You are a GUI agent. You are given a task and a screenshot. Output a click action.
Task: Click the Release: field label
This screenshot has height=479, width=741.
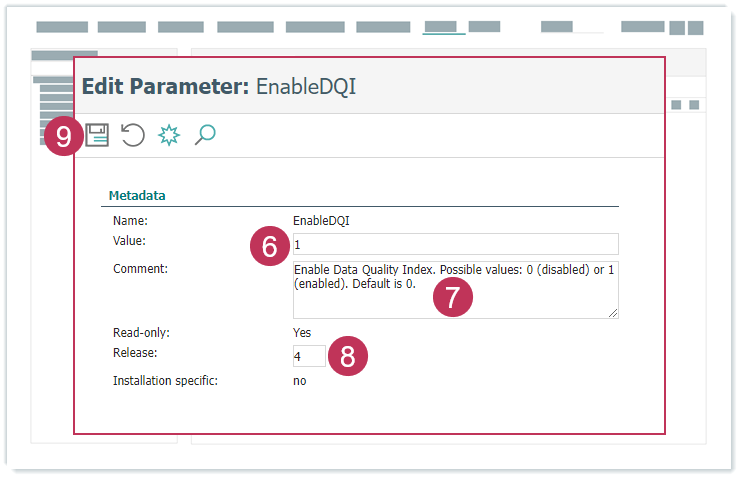pos(135,353)
